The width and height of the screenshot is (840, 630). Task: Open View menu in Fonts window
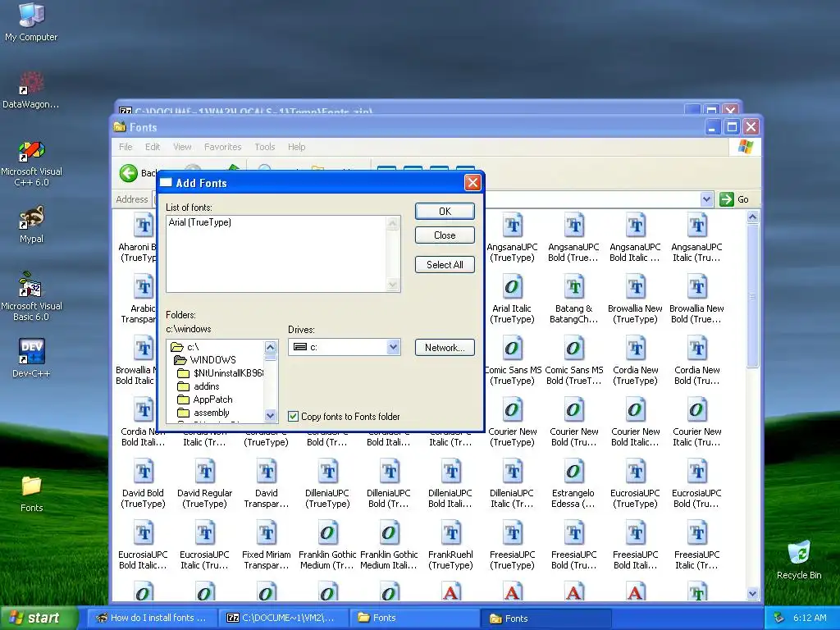coord(182,147)
